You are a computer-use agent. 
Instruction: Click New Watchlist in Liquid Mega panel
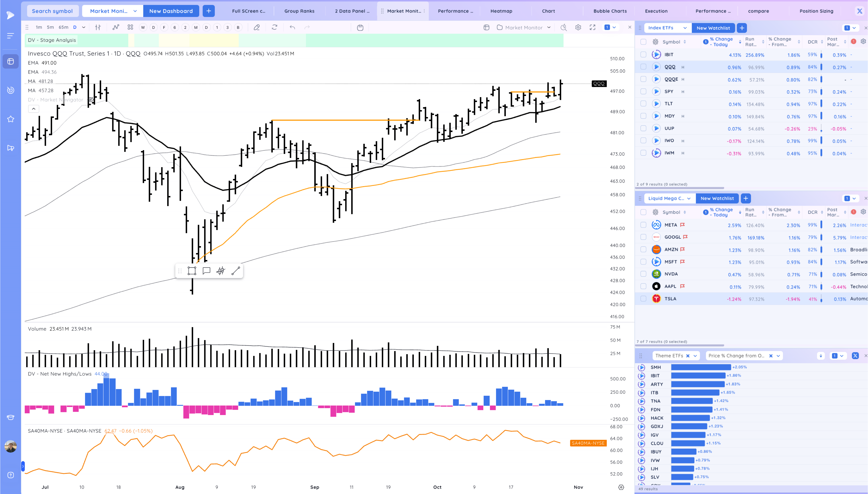[x=717, y=198]
